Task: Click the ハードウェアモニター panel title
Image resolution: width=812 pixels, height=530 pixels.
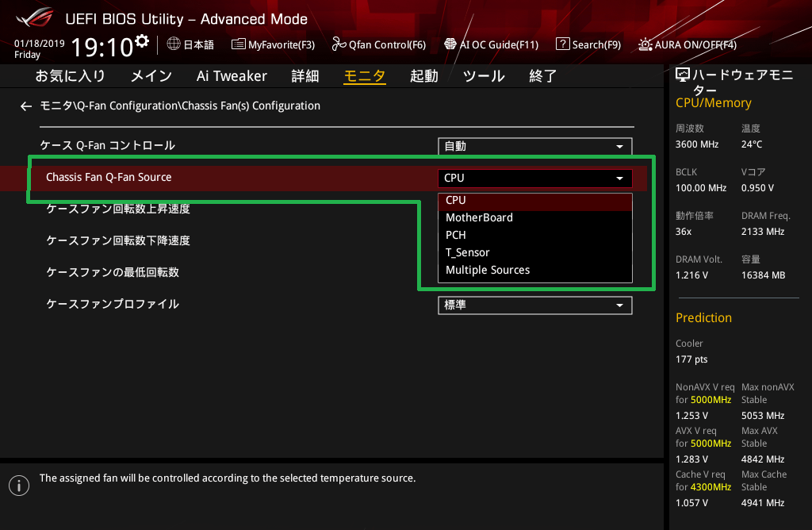Action: pos(742,83)
